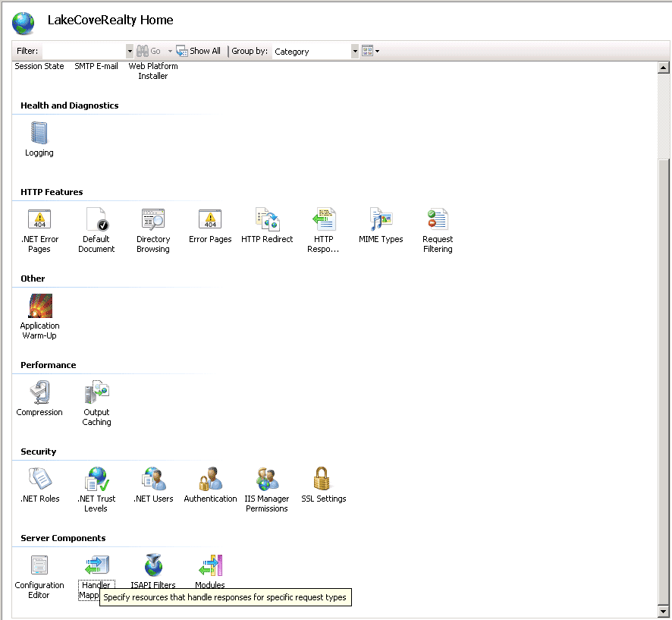The height and width of the screenshot is (620, 672).
Task: Click the scroll up arrow
Action: pos(663,68)
